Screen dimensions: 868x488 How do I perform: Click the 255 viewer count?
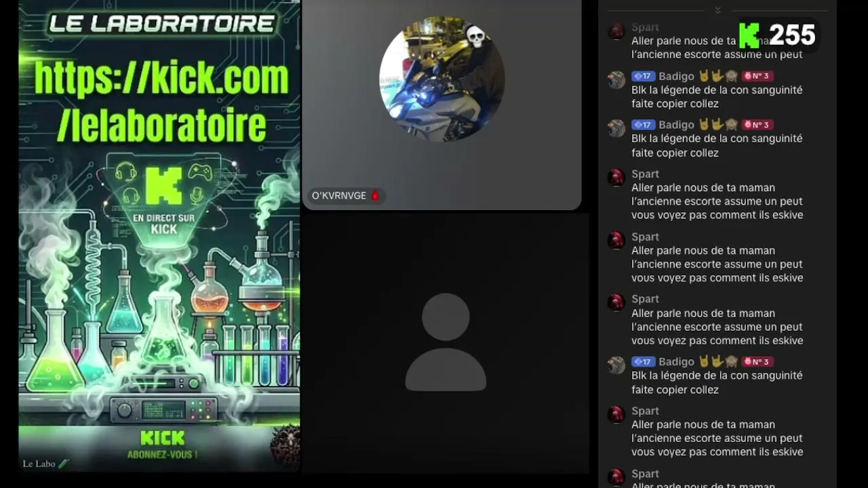792,35
